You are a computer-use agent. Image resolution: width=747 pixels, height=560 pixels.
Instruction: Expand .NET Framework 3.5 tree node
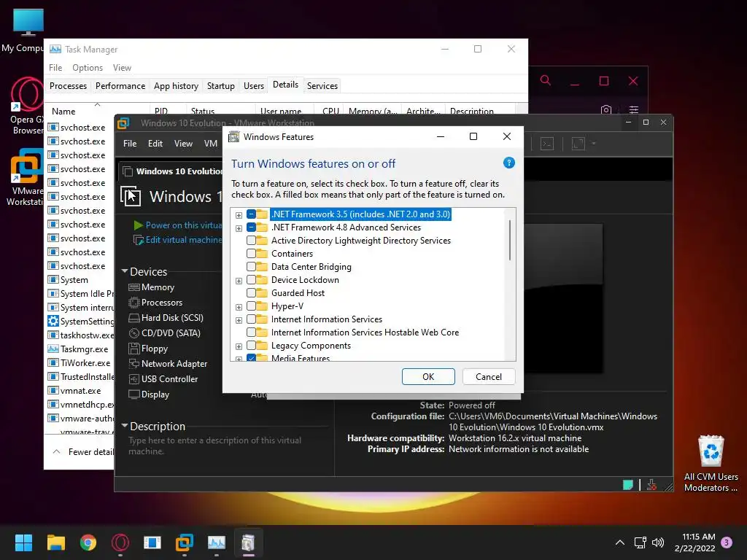pyautogui.click(x=239, y=215)
